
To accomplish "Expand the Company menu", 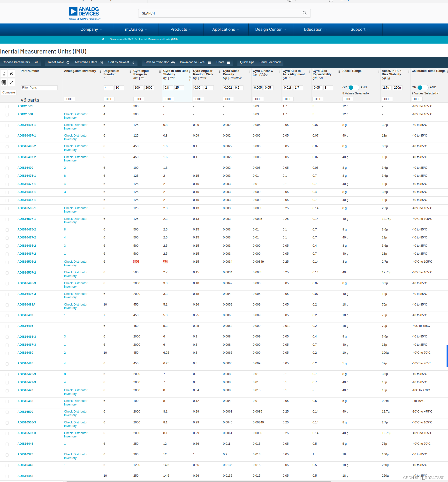I will (x=91, y=29).
